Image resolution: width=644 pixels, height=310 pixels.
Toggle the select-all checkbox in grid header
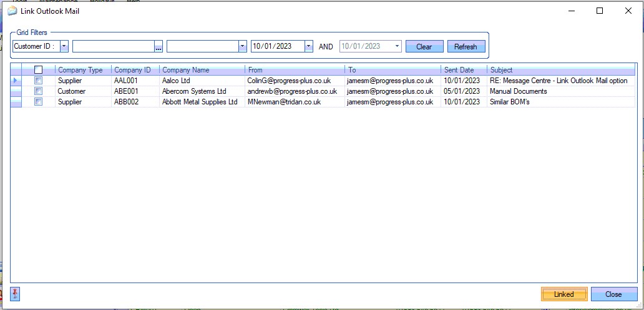coord(39,70)
